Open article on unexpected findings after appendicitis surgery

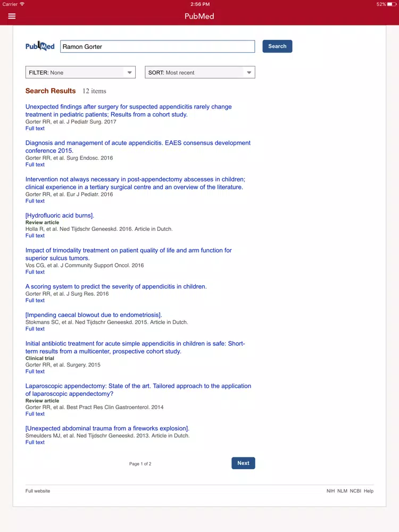(x=129, y=111)
